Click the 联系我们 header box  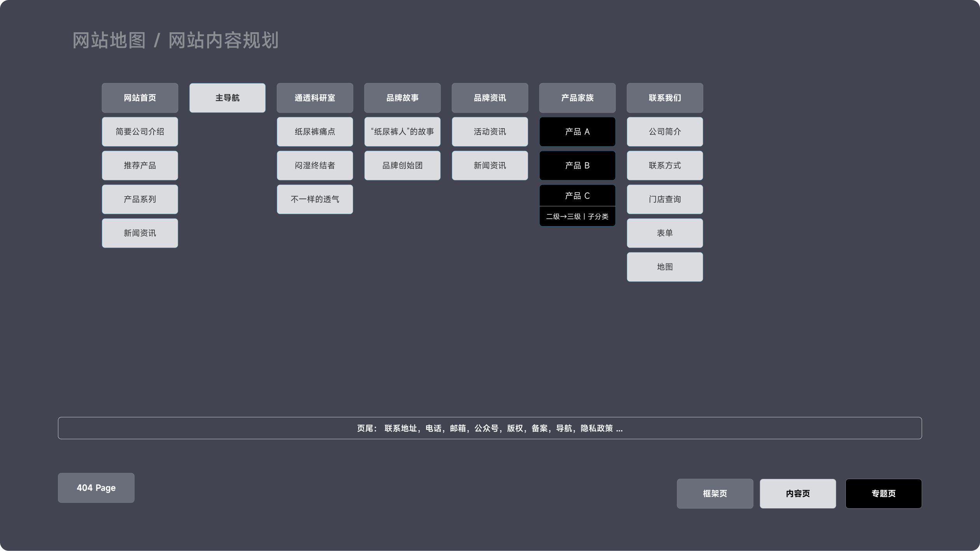(x=665, y=98)
